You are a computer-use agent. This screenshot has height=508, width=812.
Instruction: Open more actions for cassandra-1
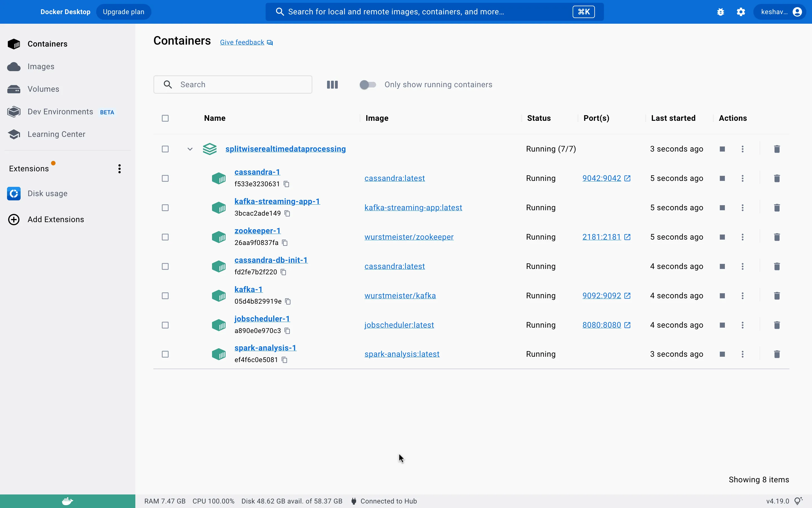click(743, 178)
